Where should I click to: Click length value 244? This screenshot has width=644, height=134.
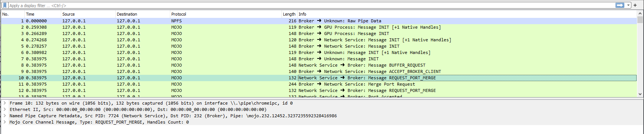click(292, 84)
